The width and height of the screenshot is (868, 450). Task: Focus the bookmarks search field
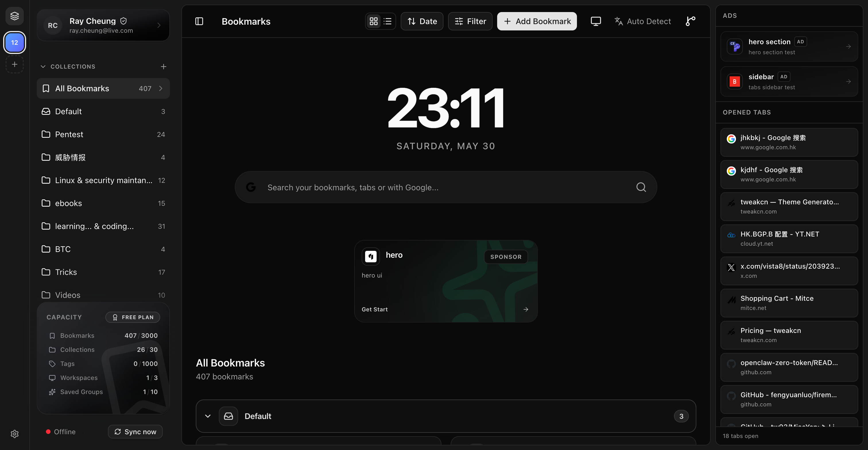tap(445, 187)
